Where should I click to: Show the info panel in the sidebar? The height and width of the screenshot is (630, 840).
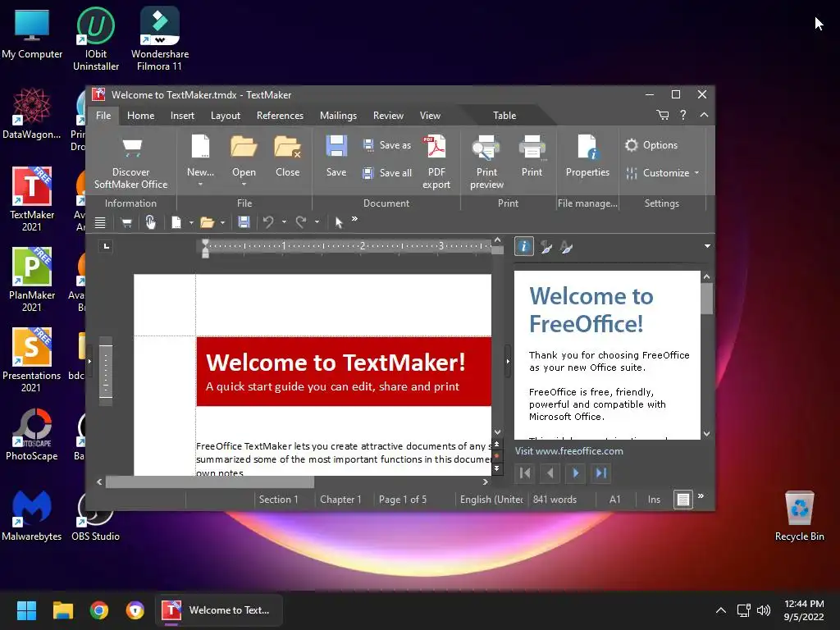pos(523,247)
